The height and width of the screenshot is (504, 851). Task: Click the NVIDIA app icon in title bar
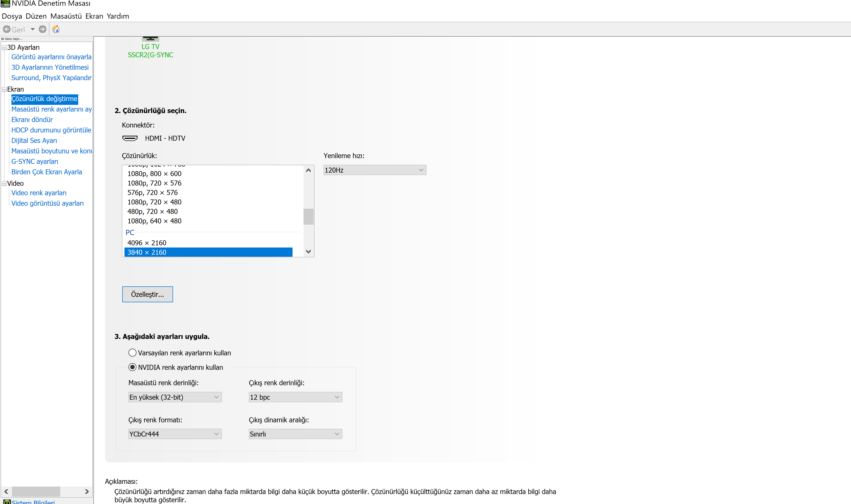(x=5, y=3)
